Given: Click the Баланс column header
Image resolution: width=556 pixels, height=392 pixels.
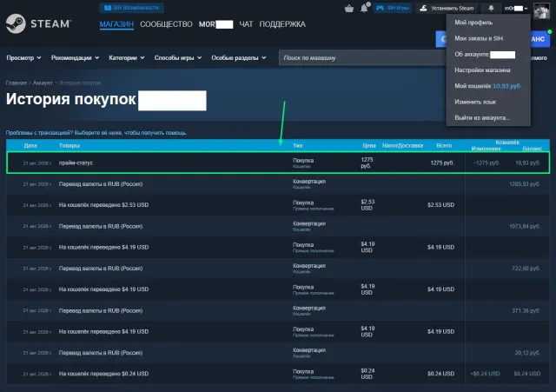Looking at the screenshot, I should point(533,149).
